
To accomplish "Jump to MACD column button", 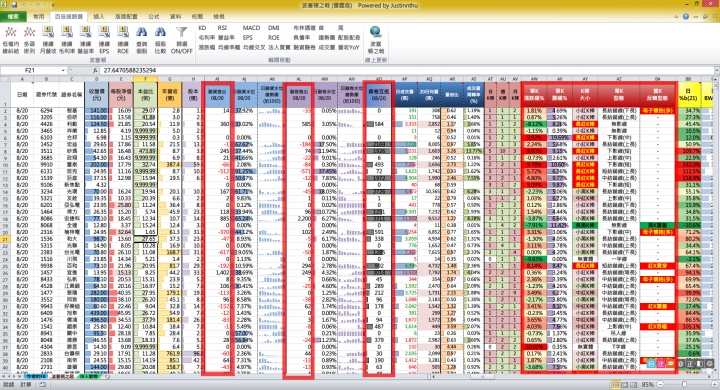I will coord(251,28).
